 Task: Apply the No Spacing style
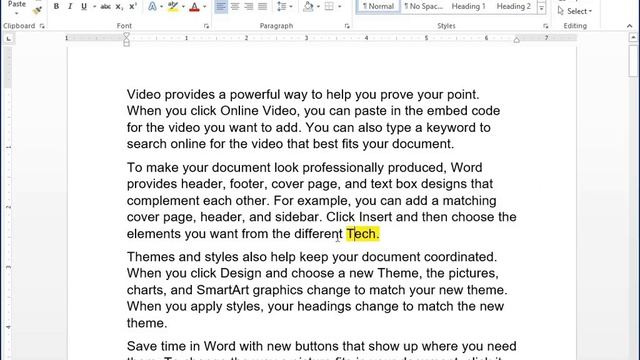[423, 7]
